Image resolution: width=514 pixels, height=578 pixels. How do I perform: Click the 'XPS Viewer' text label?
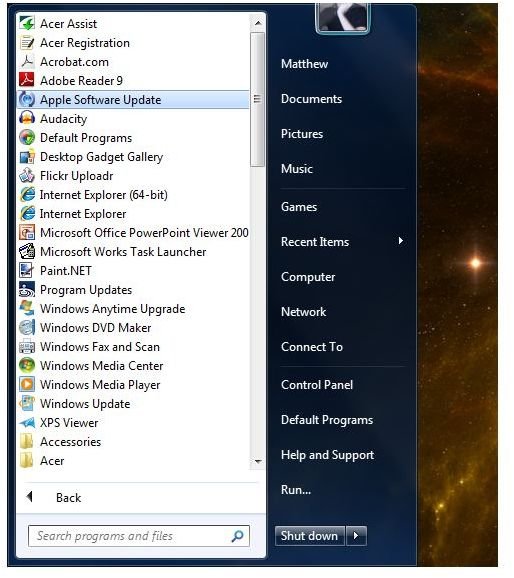pyautogui.click(x=69, y=423)
